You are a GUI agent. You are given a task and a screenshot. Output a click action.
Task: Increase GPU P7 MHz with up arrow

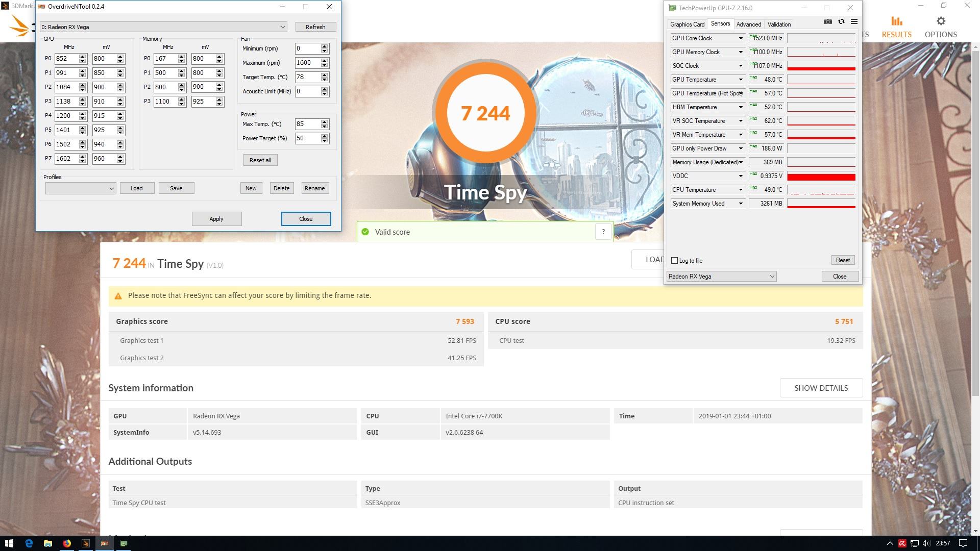pyautogui.click(x=83, y=156)
